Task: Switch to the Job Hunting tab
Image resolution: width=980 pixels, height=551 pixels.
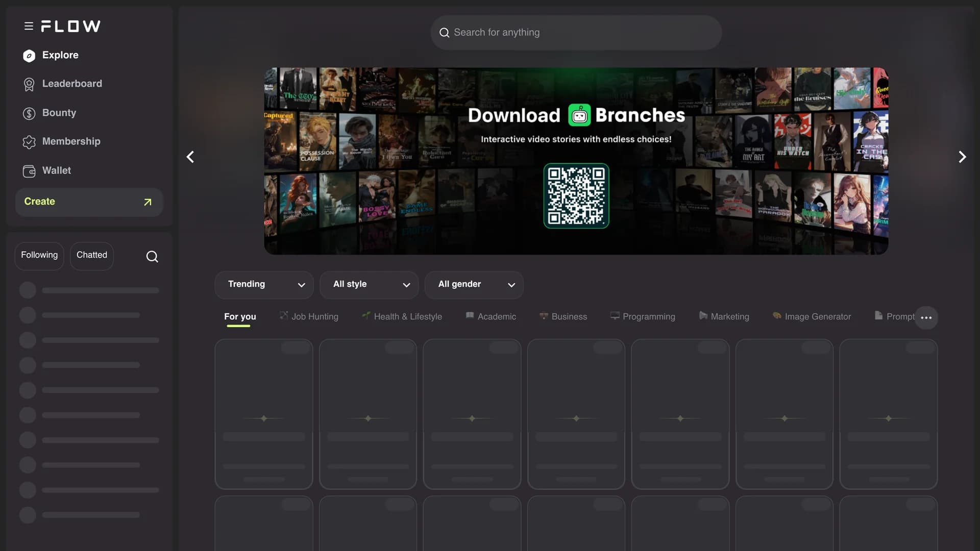Action: coord(309,317)
